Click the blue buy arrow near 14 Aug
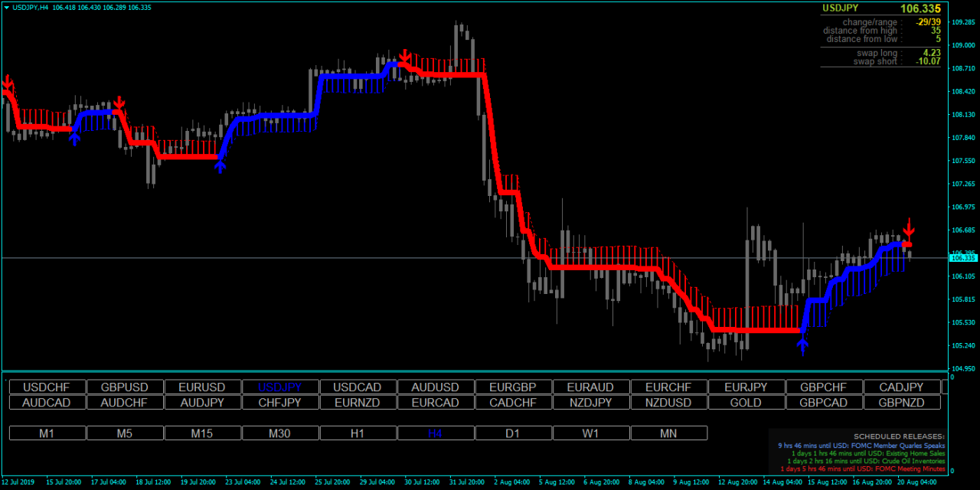980x490 pixels. pyautogui.click(x=802, y=346)
